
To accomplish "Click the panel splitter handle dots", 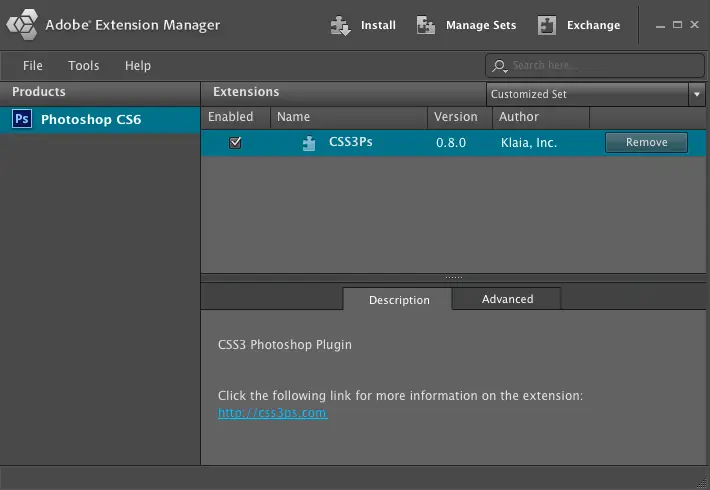I will [x=454, y=277].
